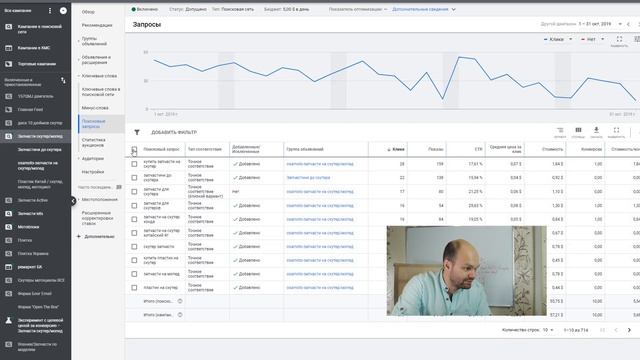Expand the Группы объявлений section

tap(93, 41)
